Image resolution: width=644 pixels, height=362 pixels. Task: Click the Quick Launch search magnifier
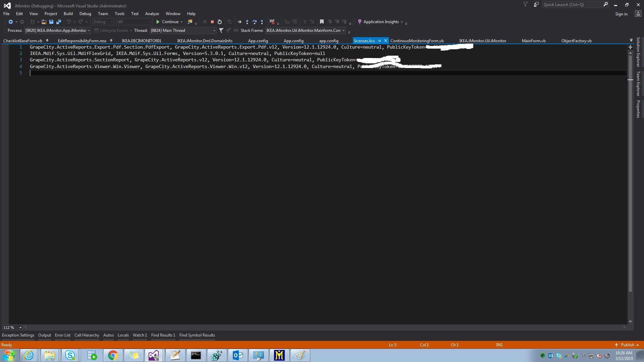click(605, 5)
